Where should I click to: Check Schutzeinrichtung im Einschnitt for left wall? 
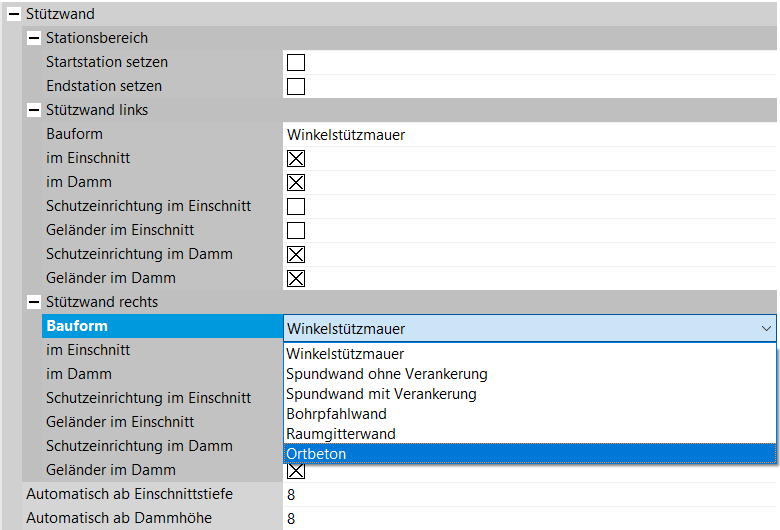296,206
